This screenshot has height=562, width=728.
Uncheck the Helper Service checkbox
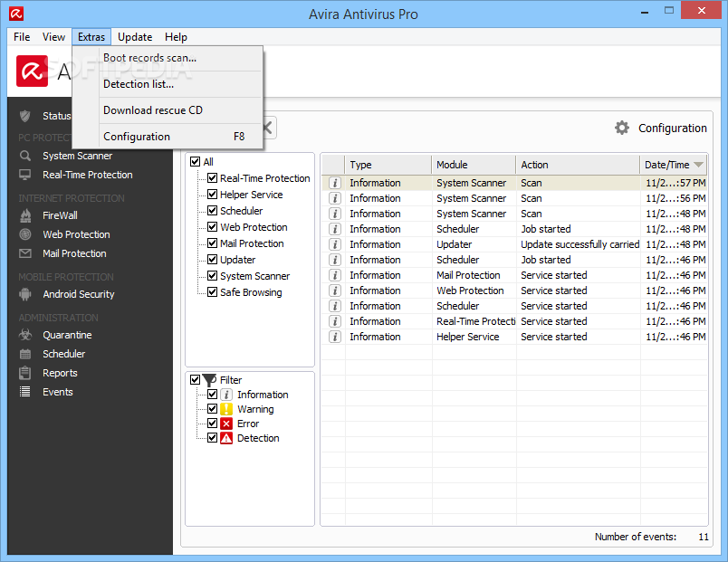click(212, 195)
